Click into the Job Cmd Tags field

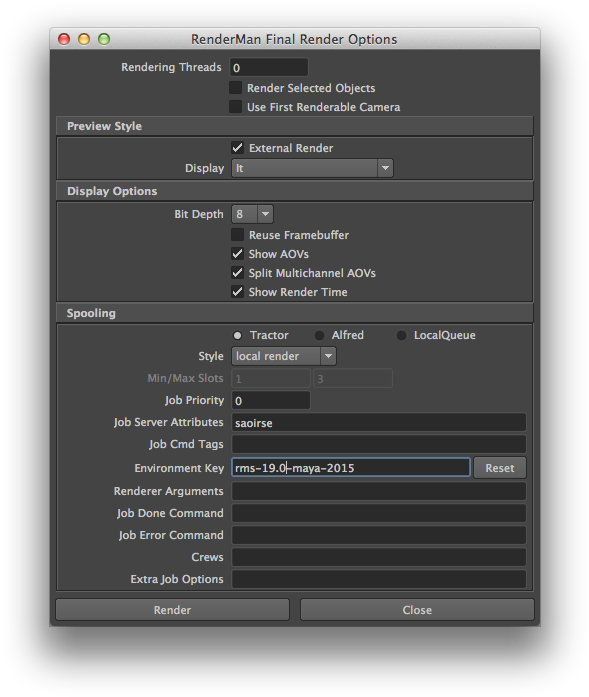379,444
